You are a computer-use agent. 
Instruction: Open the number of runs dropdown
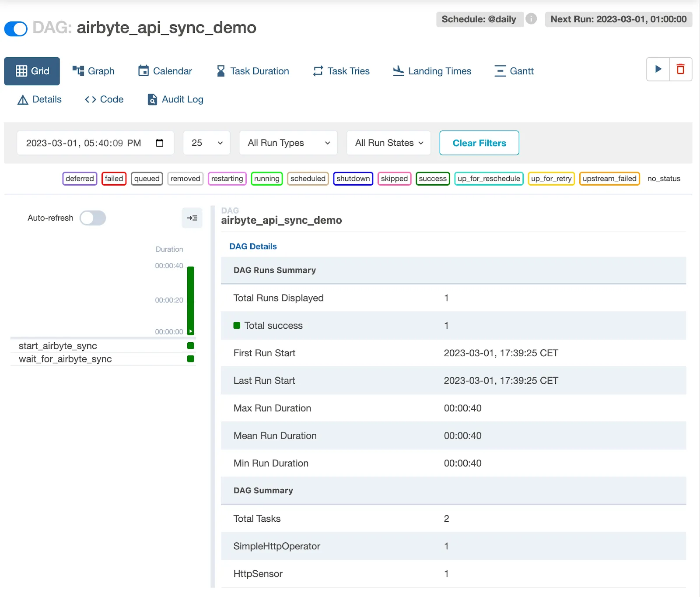[x=206, y=143]
